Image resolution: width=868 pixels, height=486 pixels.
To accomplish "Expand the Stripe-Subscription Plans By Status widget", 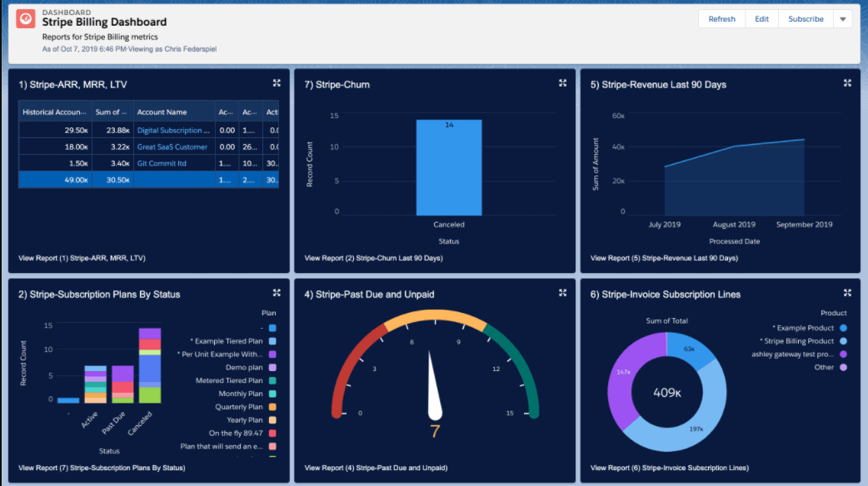I will (277, 293).
